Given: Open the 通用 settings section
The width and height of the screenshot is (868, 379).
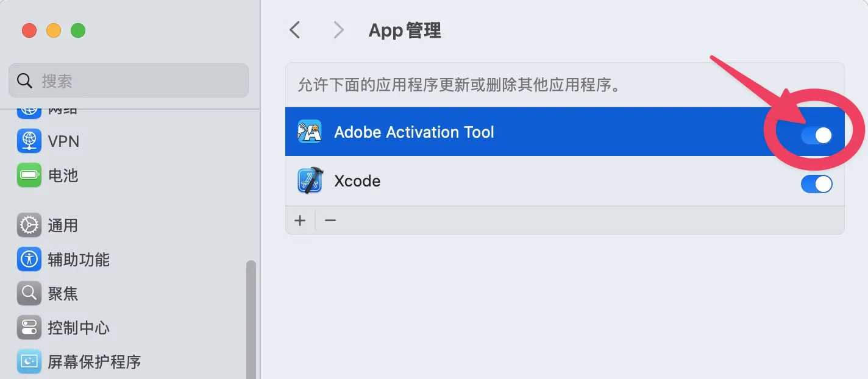Looking at the screenshot, I should pos(63,225).
